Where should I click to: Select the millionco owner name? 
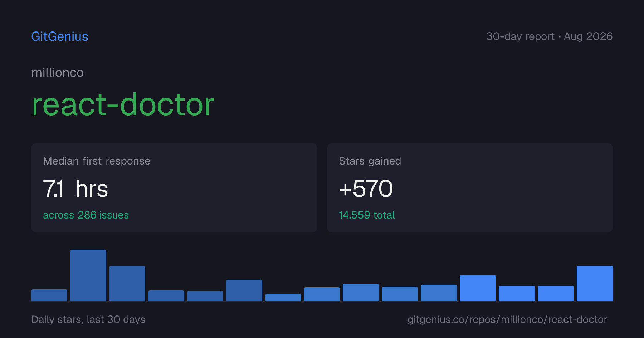point(58,73)
